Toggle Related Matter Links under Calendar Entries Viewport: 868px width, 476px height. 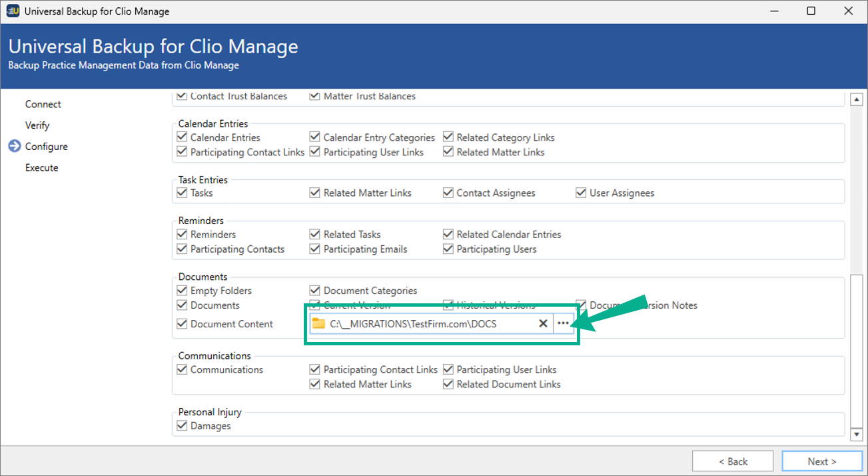pyautogui.click(x=448, y=152)
